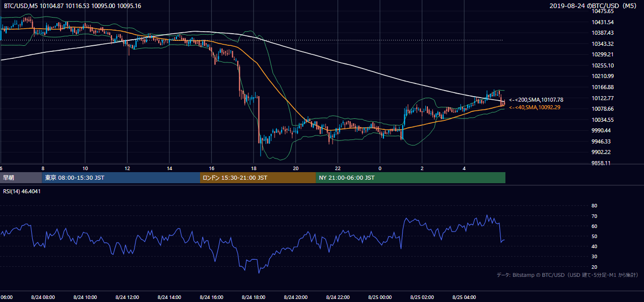This screenshot has height=302, width=644.
Task: Click price axis value 9902.22
Action: coord(601,152)
